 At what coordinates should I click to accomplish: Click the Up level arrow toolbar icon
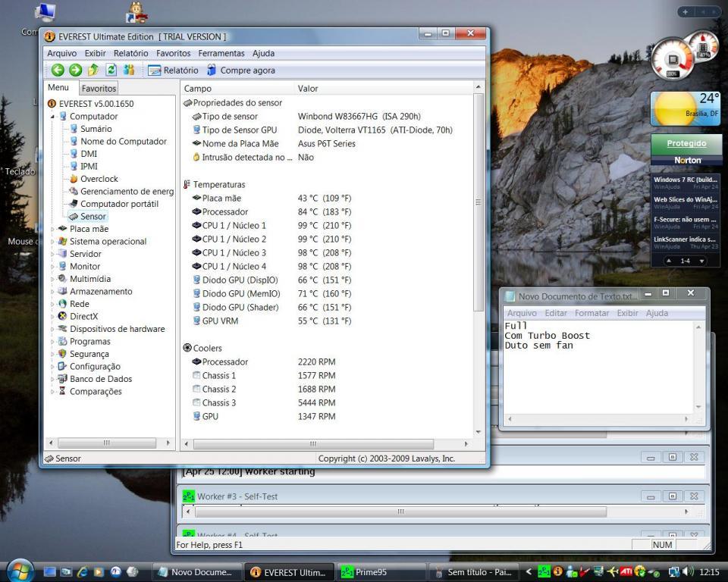click(93, 70)
